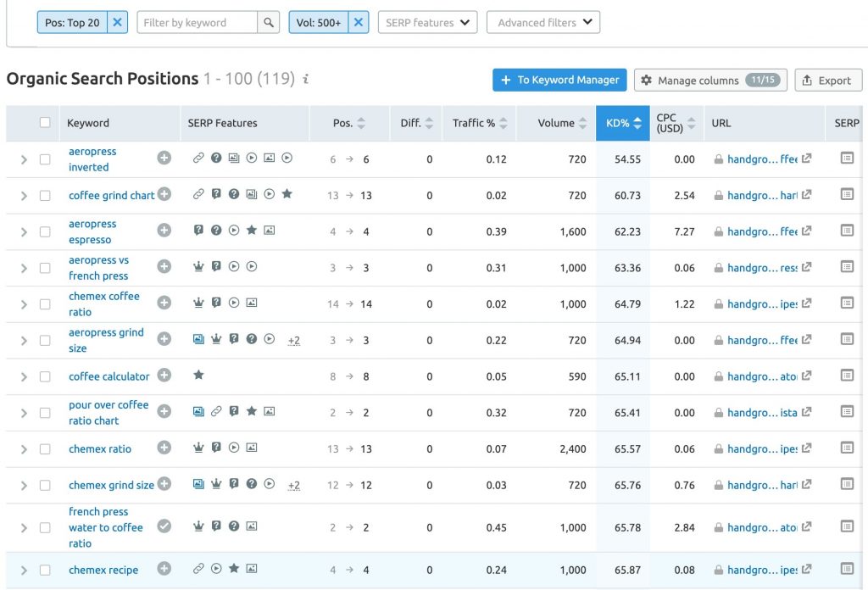Select all keywords using the header checkbox
The image size is (868, 590).
tap(47, 123)
